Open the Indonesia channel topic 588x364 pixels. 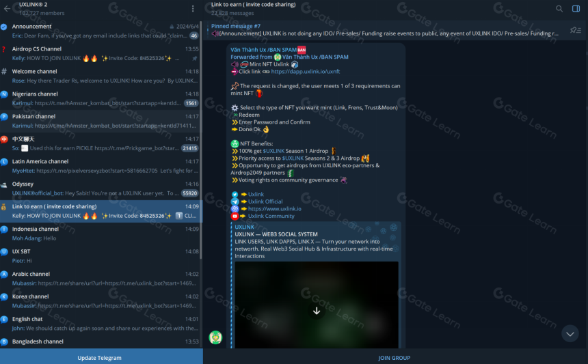101,234
